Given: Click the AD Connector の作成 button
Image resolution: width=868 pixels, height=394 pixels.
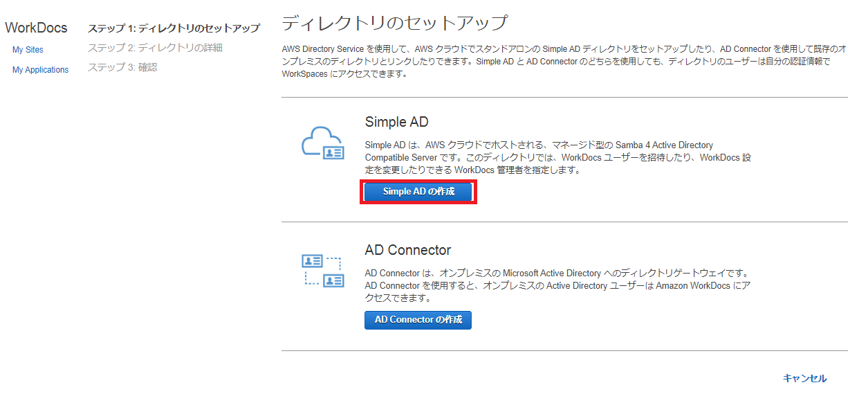Looking at the screenshot, I should (x=418, y=320).
